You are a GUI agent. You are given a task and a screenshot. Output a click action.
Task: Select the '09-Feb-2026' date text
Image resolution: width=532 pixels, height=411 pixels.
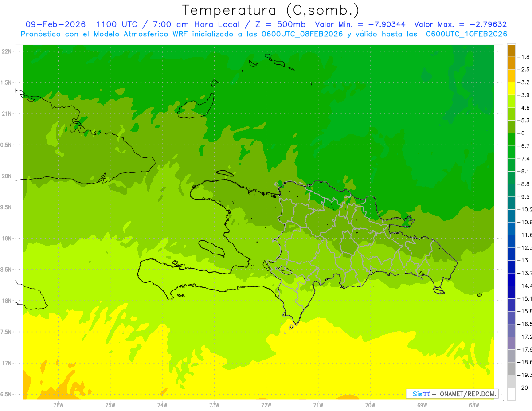55,24
